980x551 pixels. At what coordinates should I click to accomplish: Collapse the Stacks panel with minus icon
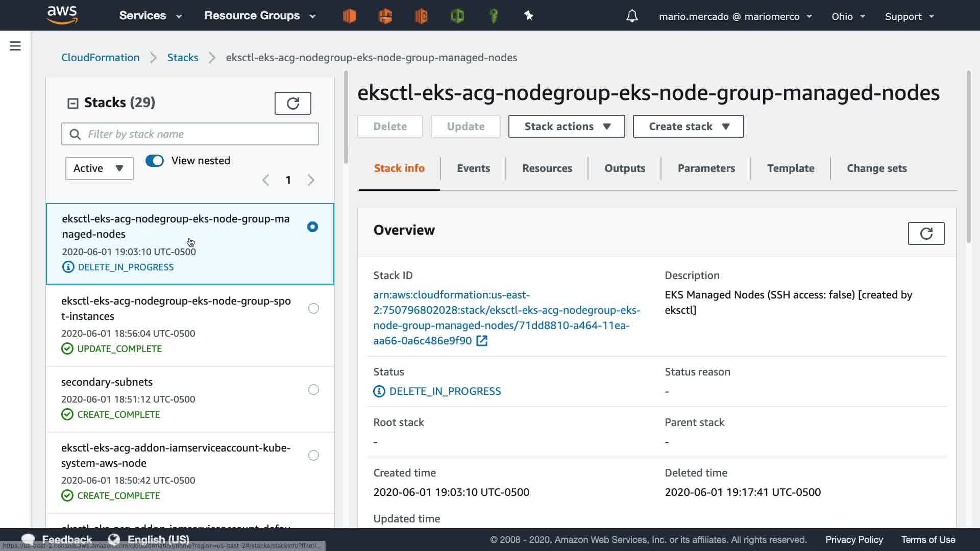73,104
